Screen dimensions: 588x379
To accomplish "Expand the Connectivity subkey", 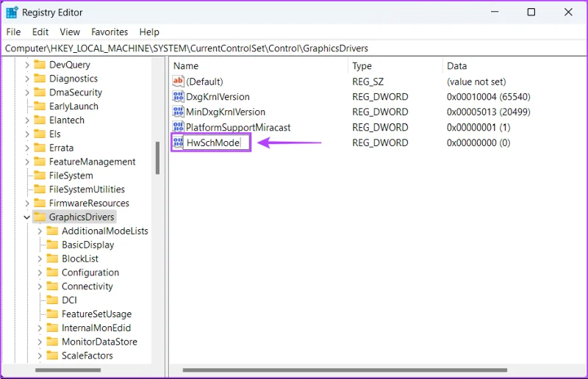I will (40, 286).
